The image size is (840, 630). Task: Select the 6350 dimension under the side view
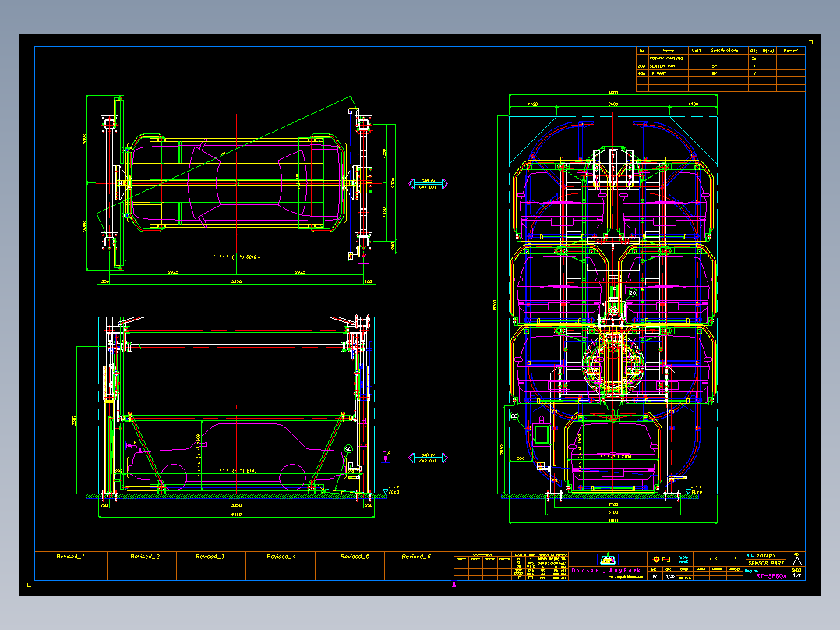236,514
